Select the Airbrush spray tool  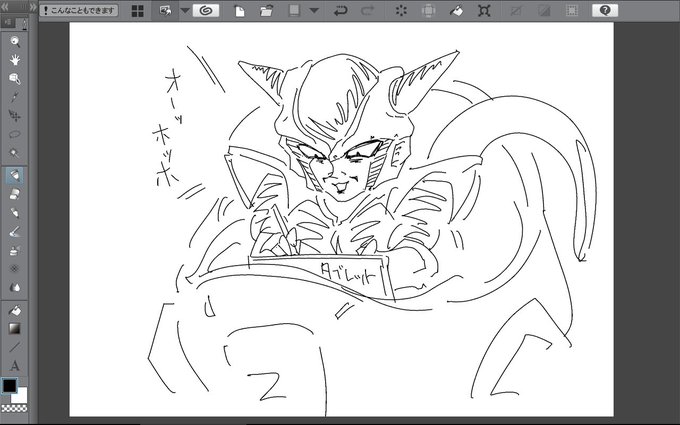[x=15, y=250]
